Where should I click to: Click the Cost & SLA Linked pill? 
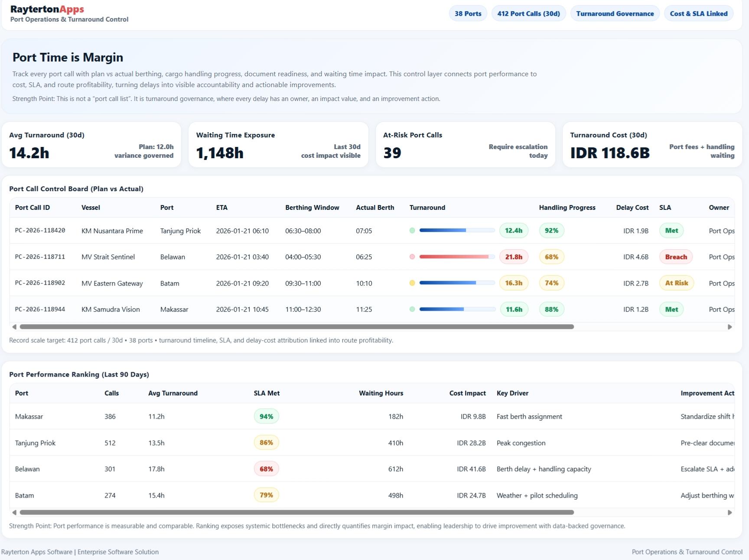[x=698, y=13]
